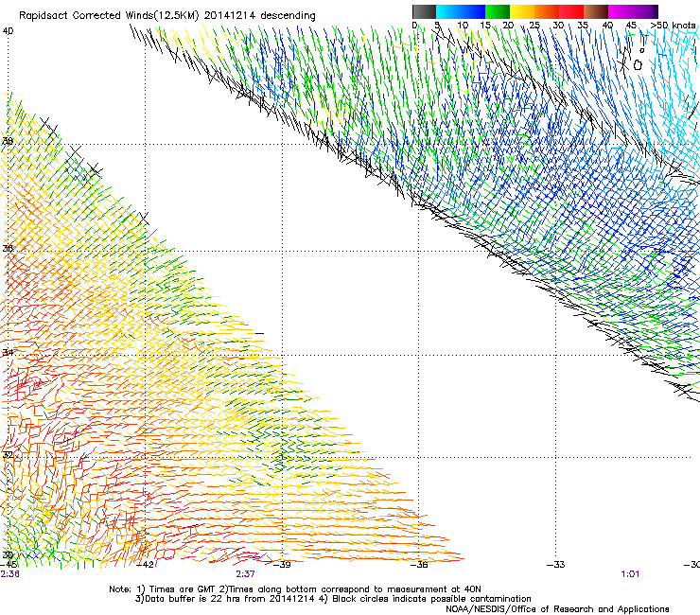Click the latitude label '38'
Image resolution: width=700 pixels, height=615 pixels.
[8, 141]
